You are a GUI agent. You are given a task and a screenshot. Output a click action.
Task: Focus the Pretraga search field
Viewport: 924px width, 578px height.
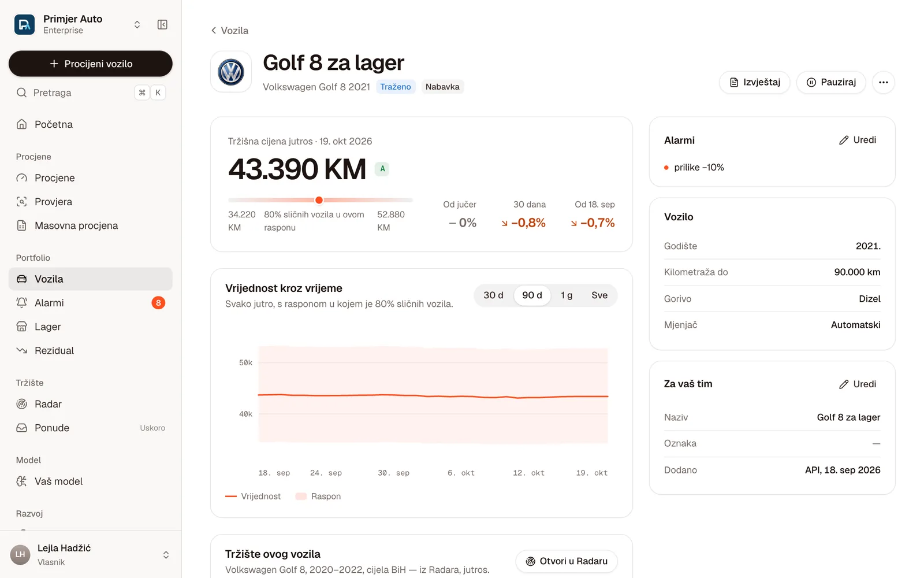[91, 92]
